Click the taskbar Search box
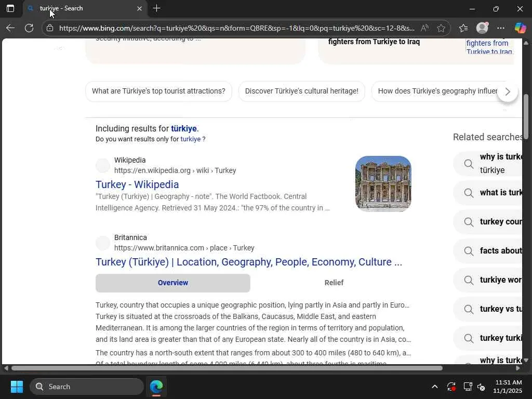Viewport: 532px width, 399px height. 87,387
